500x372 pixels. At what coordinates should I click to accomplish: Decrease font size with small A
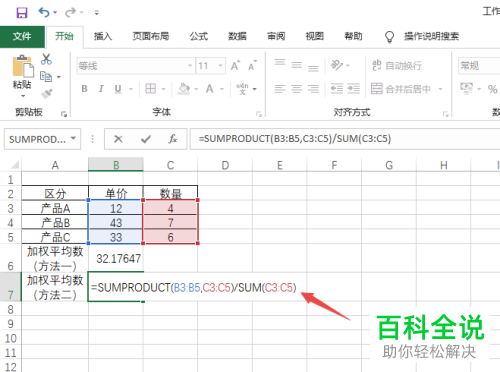point(252,65)
